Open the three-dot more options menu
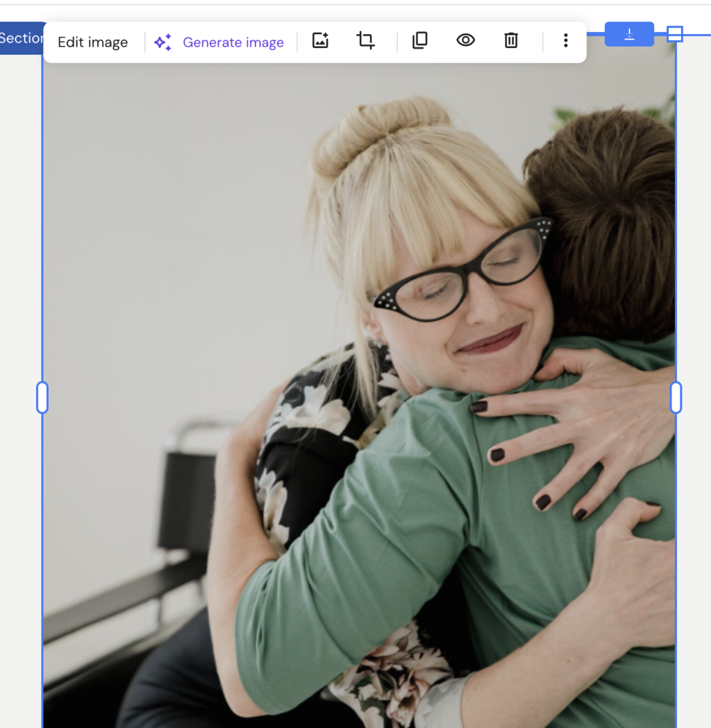Screen dimensions: 711x728 tap(566, 40)
